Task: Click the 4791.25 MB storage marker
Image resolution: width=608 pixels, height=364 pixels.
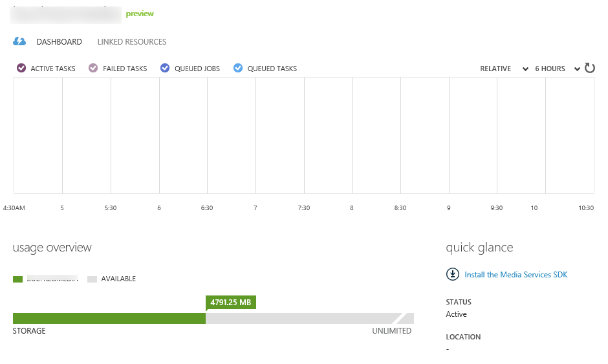Action: click(230, 302)
